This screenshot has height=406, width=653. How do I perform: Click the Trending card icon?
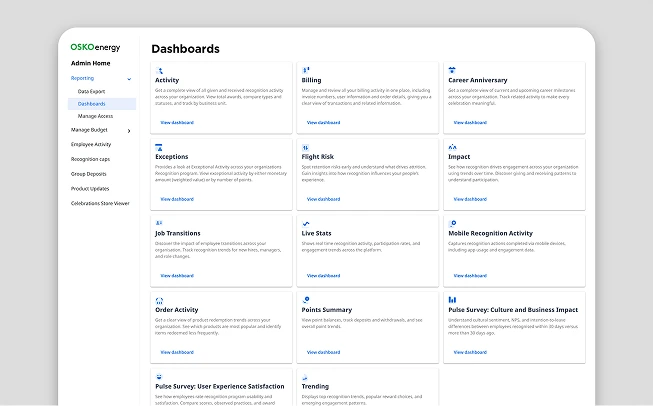pyautogui.click(x=305, y=377)
